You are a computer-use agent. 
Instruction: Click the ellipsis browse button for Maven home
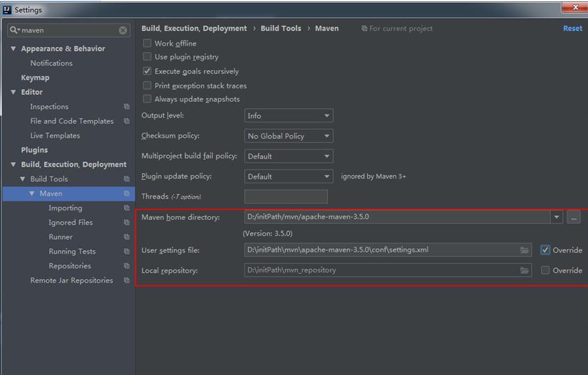coord(574,217)
